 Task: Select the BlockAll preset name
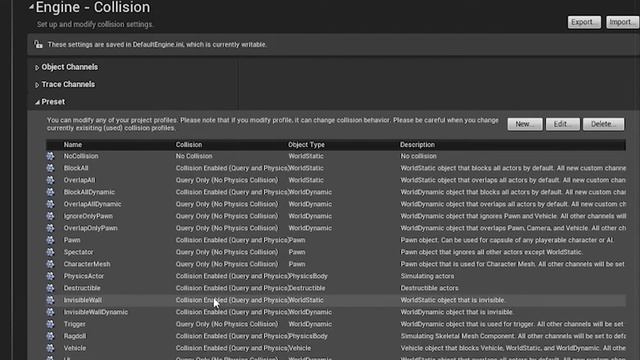(x=76, y=168)
